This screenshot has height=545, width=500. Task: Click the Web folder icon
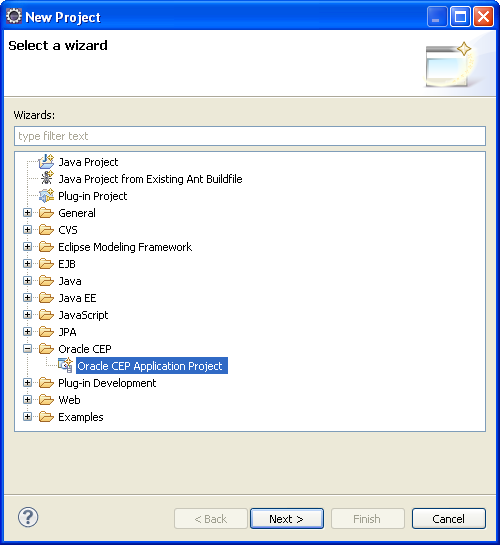point(46,400)
